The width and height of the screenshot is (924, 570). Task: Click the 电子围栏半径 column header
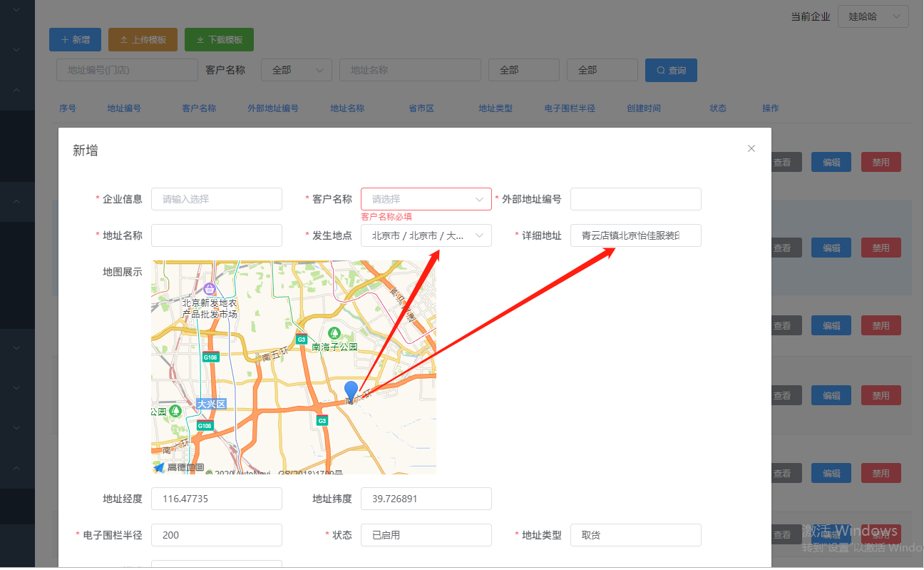pos(570,108)
